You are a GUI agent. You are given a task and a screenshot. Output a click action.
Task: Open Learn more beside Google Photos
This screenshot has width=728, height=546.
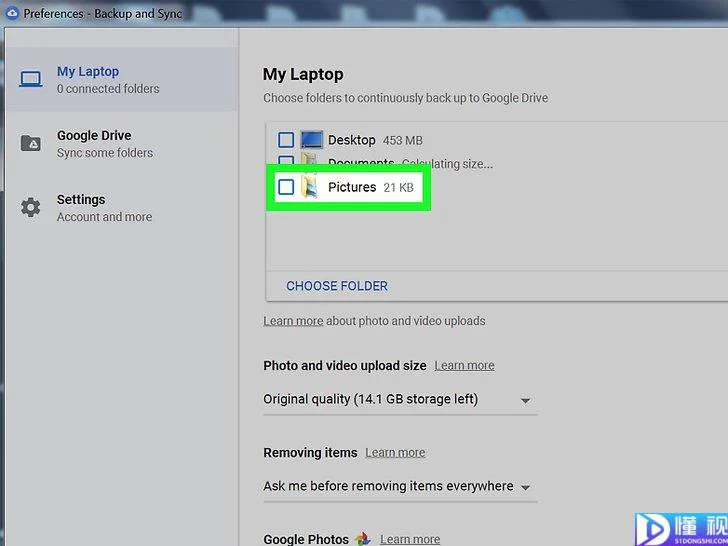click(410, 539)
